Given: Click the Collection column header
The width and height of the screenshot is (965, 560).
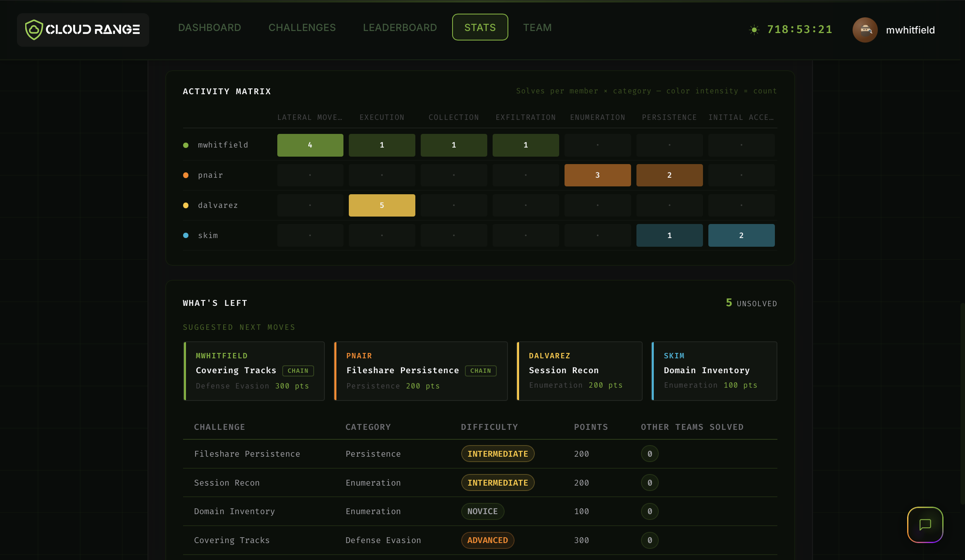Looking at the screenshot, I should coord(454,117).
